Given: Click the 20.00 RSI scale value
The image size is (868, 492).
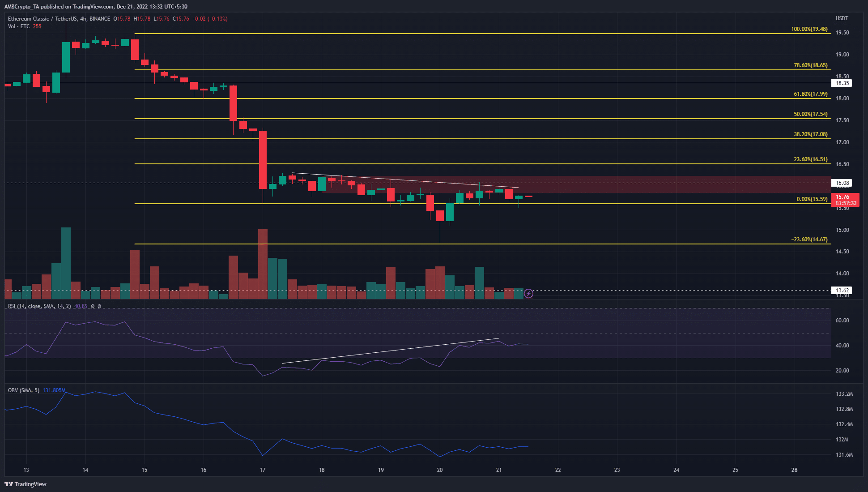Looking at the screenshot, I should (x=842, y=371).
